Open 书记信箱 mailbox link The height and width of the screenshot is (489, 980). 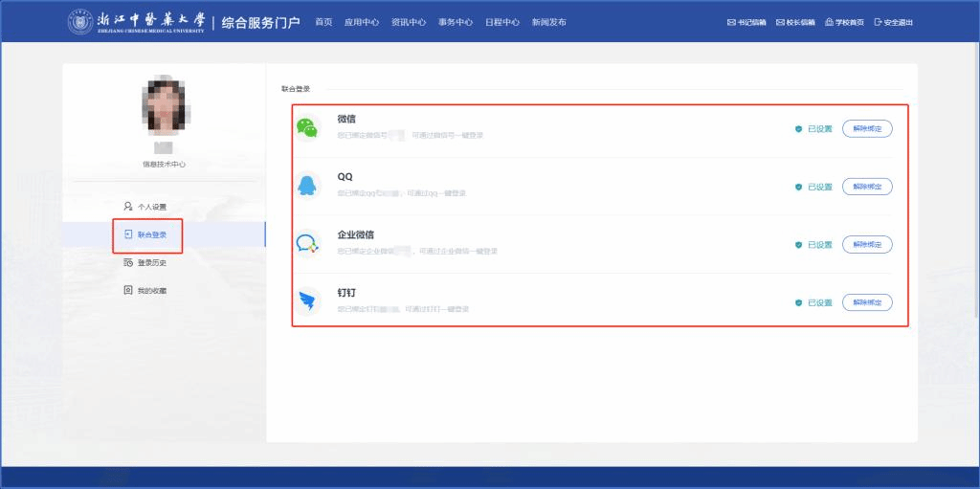(x=746, y=22)
